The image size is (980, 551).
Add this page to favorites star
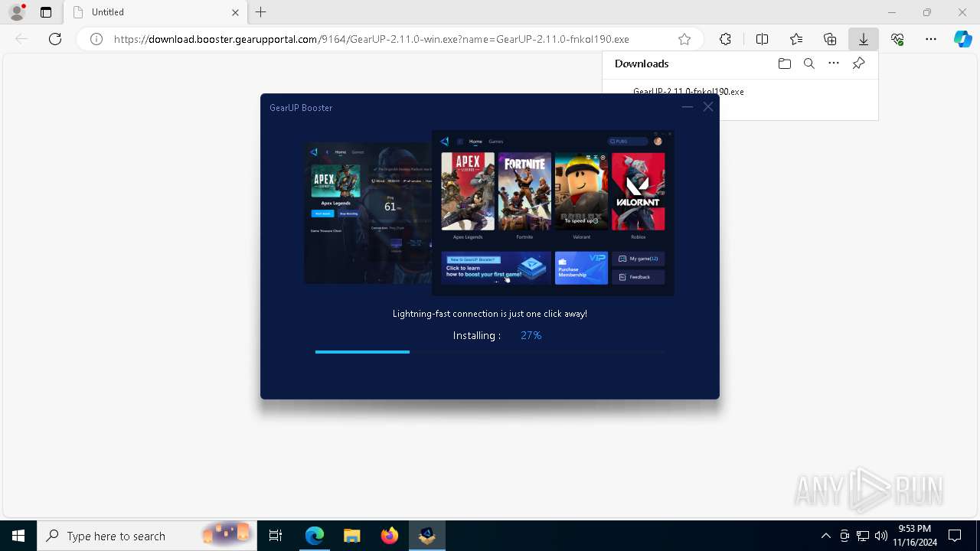(x=684, y=39)
